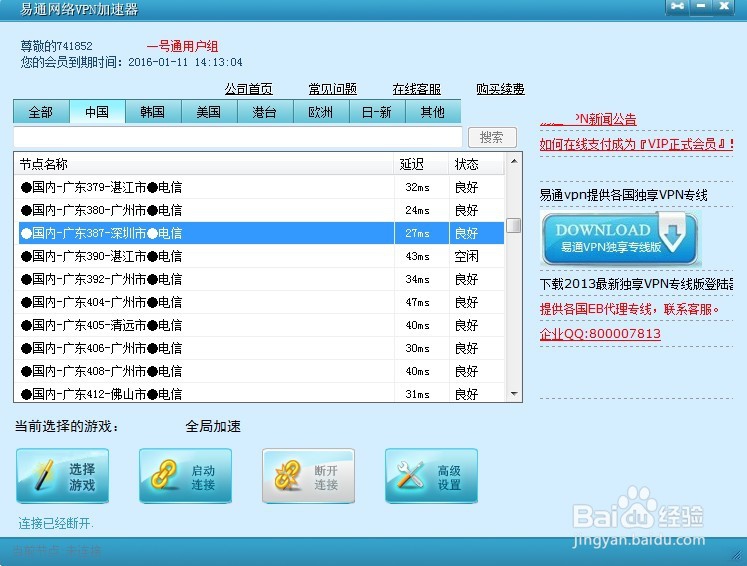The height and width of the screenshot is (566, 747).
Task: Sort by 延迟 column header
Action: point(421,164)
